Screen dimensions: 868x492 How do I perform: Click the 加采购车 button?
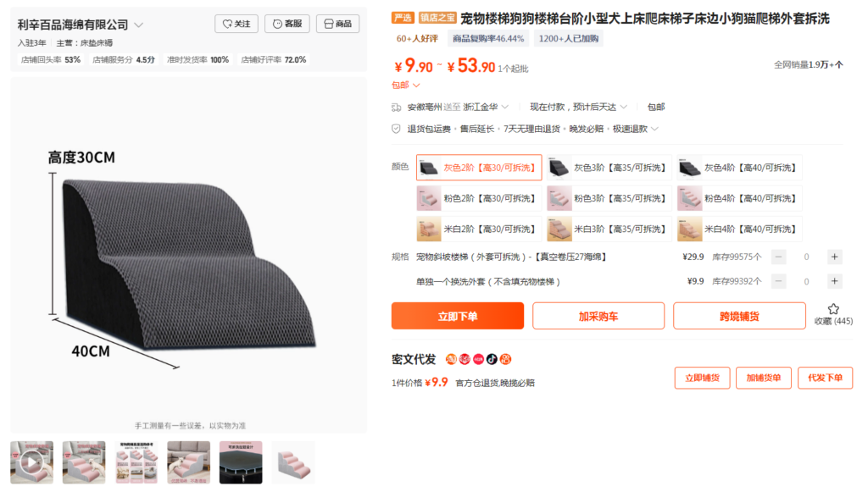tap(598, 316)
